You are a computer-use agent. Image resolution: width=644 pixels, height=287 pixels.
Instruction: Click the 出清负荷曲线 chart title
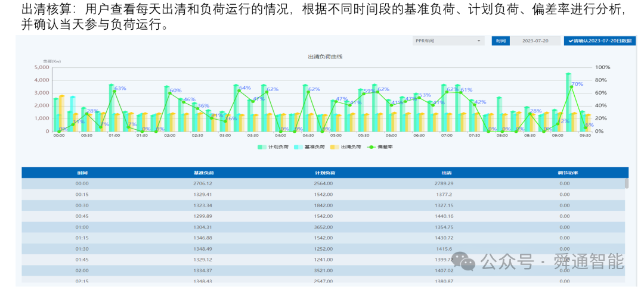click(x=326, y=57)
